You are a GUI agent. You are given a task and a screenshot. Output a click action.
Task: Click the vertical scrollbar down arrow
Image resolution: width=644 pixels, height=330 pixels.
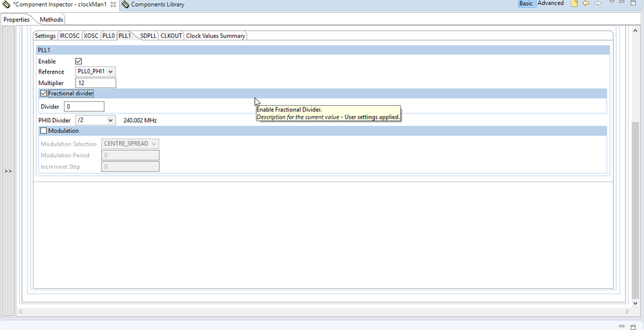click(635, 304)
